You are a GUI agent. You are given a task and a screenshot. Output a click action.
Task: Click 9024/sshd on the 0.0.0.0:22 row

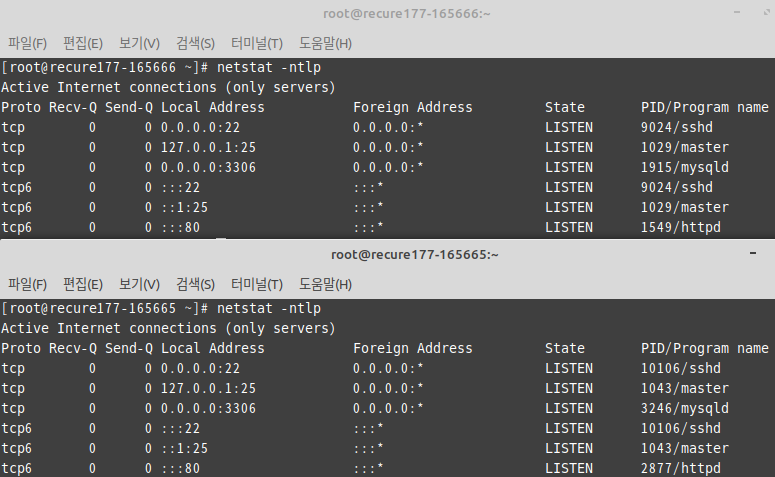[677, 128]
